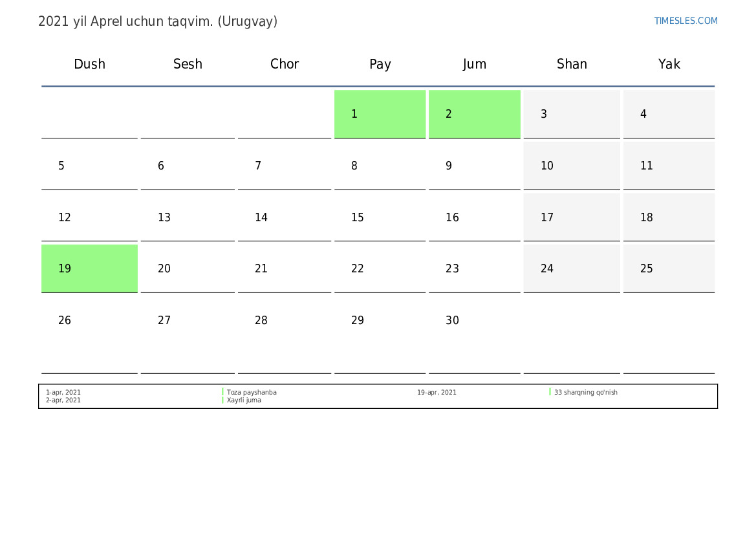
Task: Select date 7 in the calendar
Action: click(285, 166)
